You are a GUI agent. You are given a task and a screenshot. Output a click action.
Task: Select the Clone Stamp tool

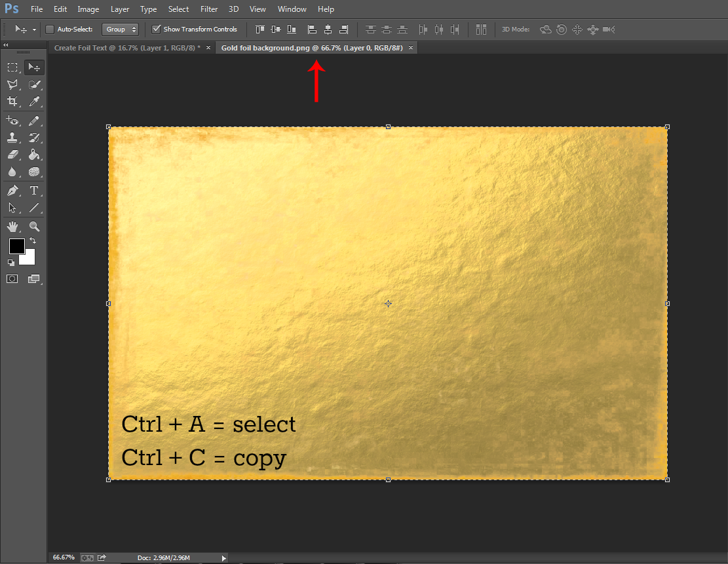pyautogui.click(x=12, y=138)
